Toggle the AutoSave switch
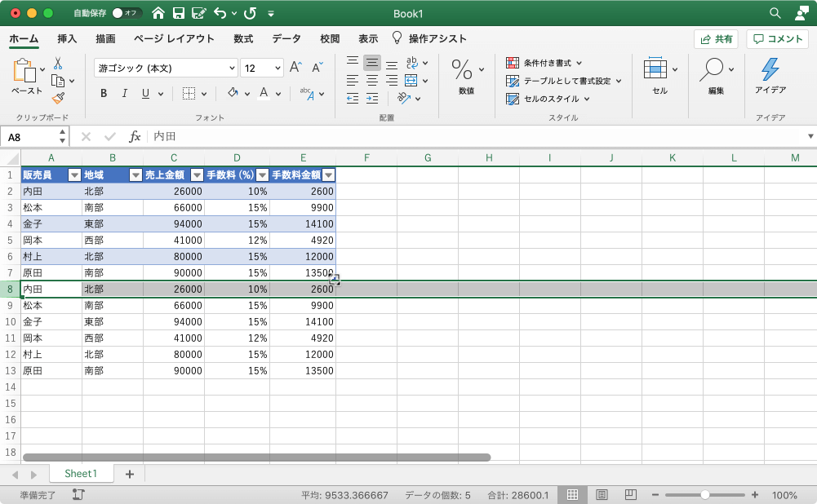Screen dimensions: 817x504 126,13
